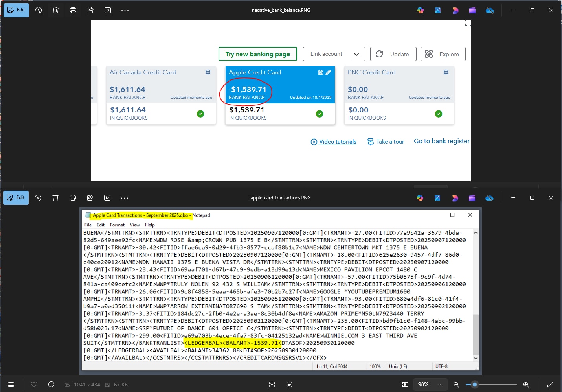Toggle the filmstrip view in status bar
This screenshot has width=562, height=392.
11,385
